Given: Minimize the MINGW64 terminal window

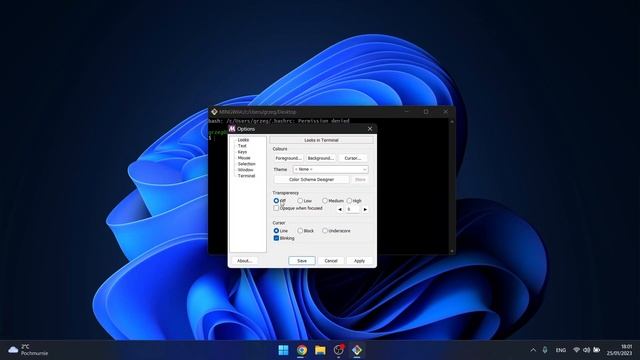Looking at the screenshot, I should click(407, 111).
